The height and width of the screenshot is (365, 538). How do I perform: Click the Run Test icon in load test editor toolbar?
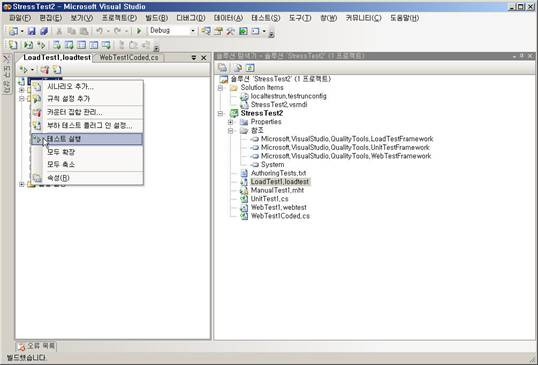coord(23,70)
